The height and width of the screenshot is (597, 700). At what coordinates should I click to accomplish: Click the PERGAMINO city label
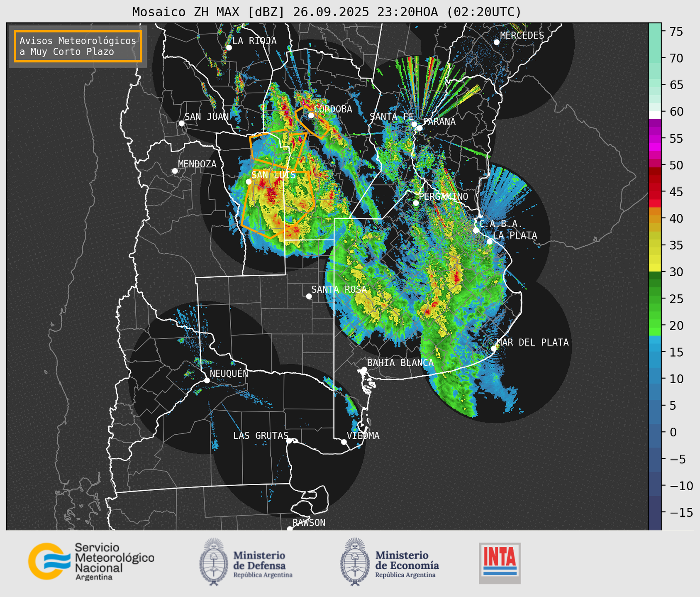point(443,196)
